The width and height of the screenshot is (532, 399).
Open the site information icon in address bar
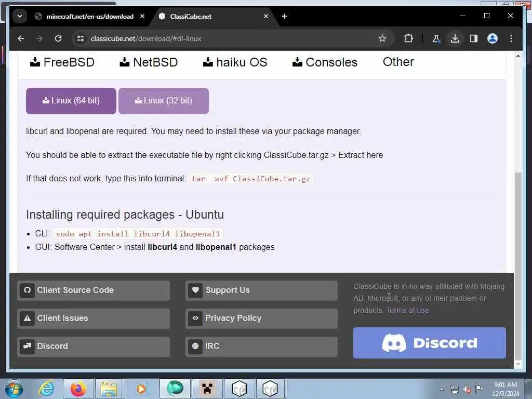tap(81, 38)
